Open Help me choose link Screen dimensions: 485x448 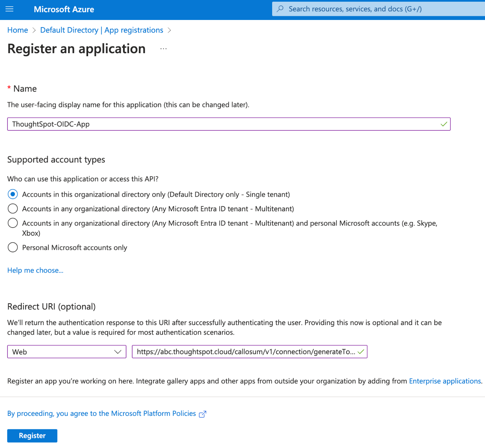[x=35, y=270]
